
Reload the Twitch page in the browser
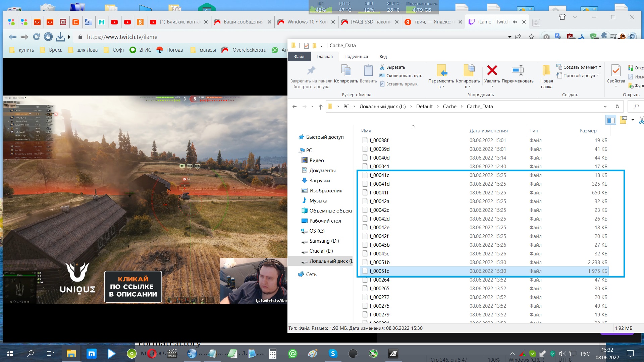coord(36,37)
